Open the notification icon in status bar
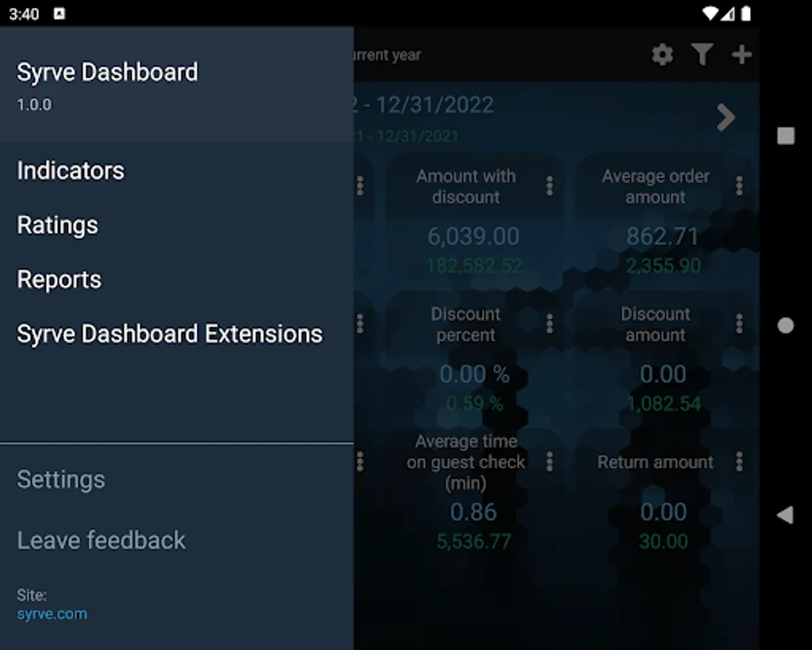This screenshot has height=650, width=812. [59, 14]
